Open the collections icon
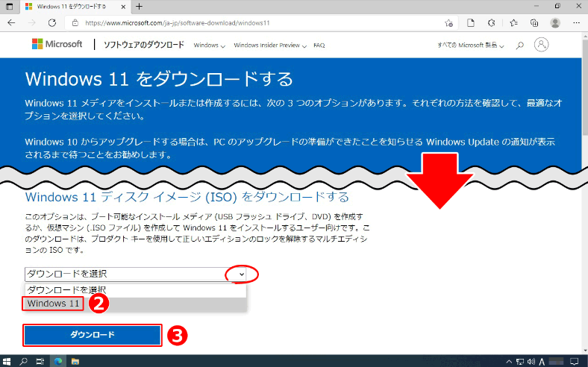This screenshot has height=367, width=588. click(534, 23)
